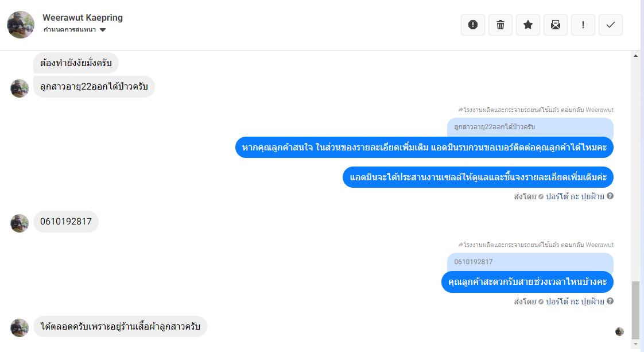644x352 pixels.
Task: Click scrollbar up arrow
Action: pos(635,56)
